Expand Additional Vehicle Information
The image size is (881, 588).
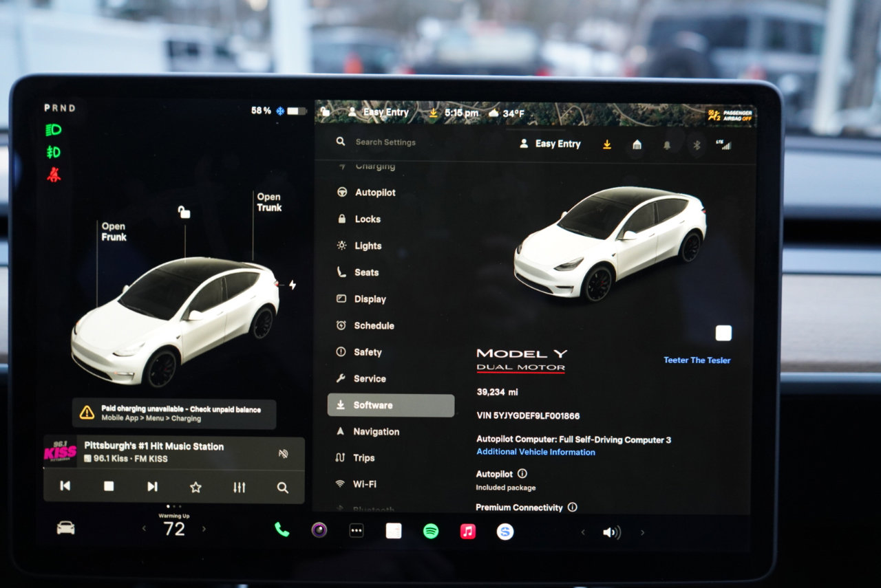point(536,452)
